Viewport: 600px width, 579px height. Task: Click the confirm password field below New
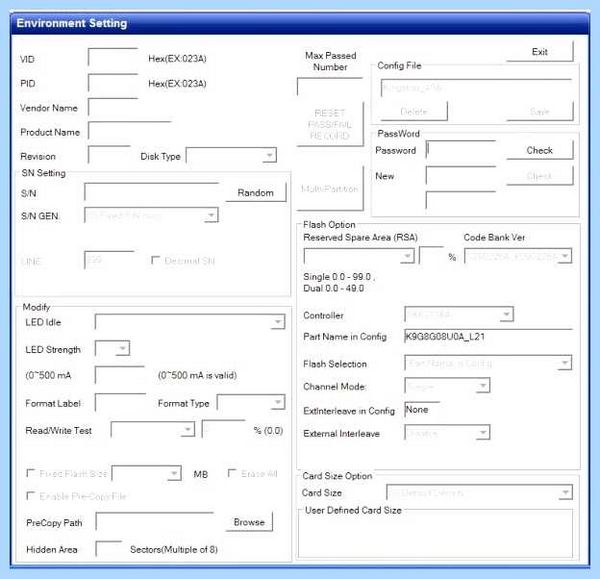pos(461,201)
